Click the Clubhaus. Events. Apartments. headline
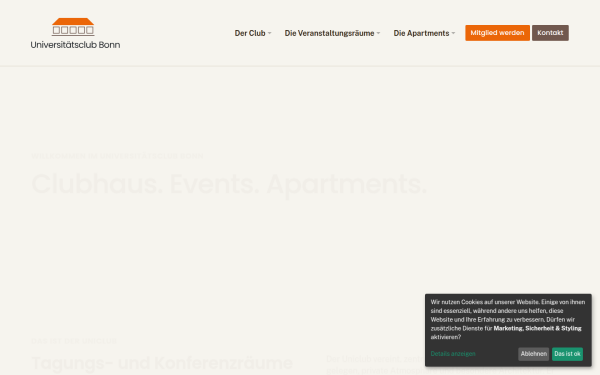 (x=229, y=184)
